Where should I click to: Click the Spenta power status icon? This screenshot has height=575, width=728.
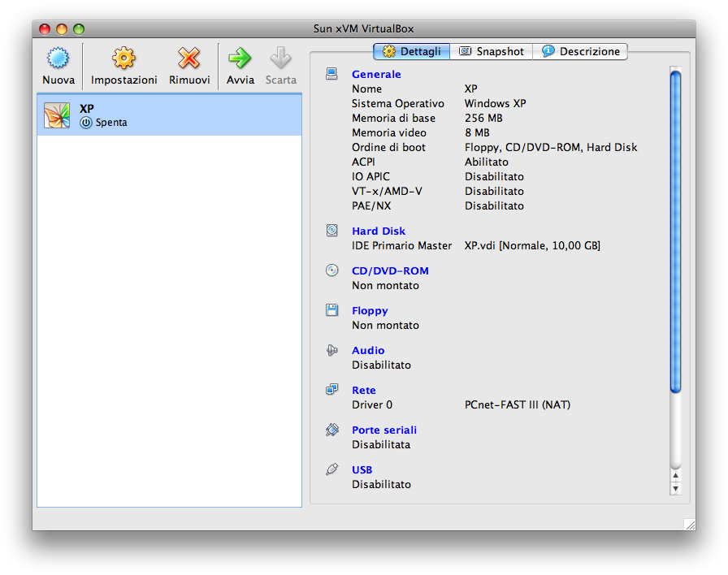(86, 123)
